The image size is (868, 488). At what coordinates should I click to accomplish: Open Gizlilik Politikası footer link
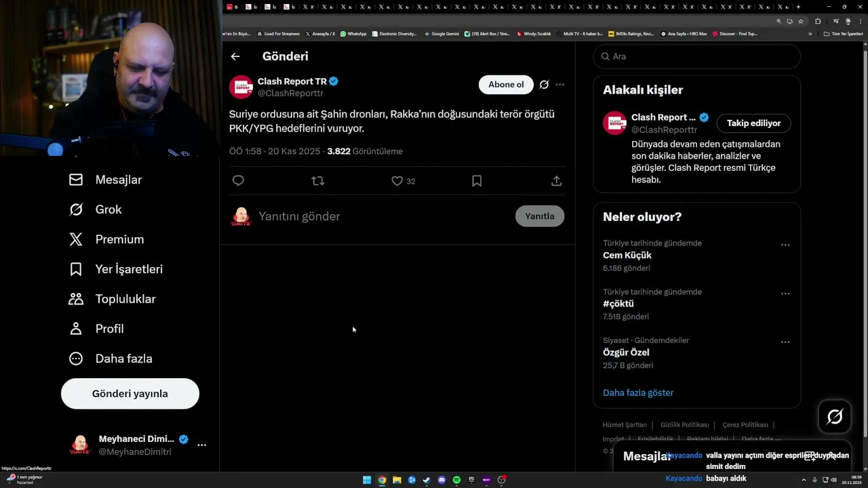684,425
